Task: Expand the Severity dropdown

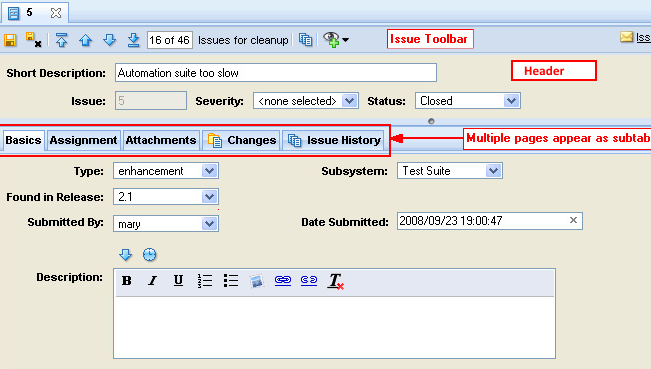Action: pos(350,101)
